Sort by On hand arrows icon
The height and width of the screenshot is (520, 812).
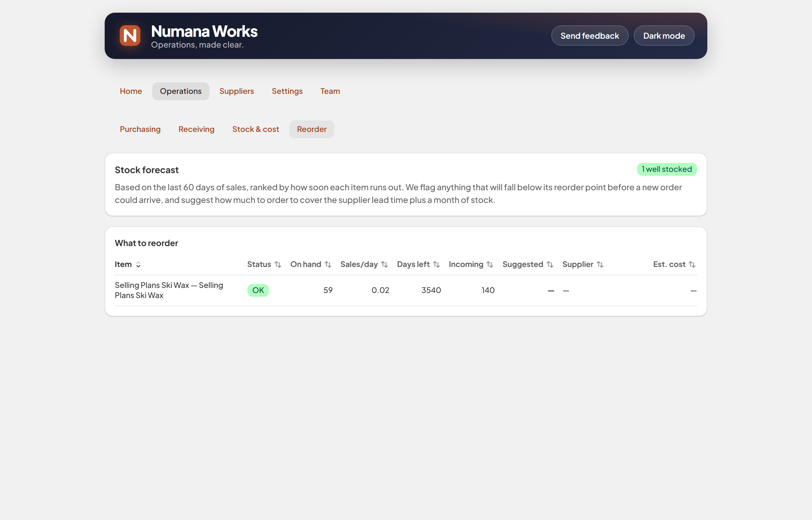[x=328, y=264]
